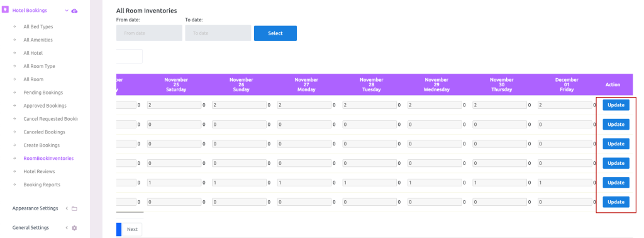The height and width of the screenshot is (238, 644).
Task: Click the gear icon next to General Settings
Action: pyautogui.click(x=74, y=228)
